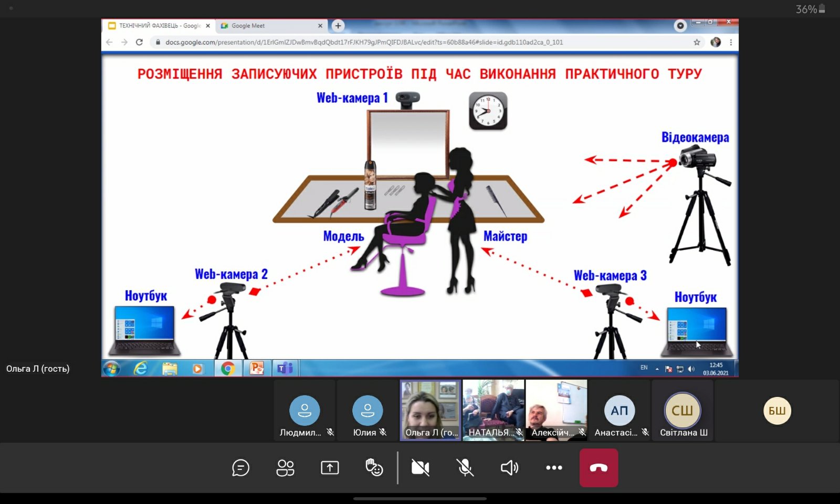The width and height of the screenshot is (840, 504).
Task: Open the Chrome three-dot menu
Action: point(731,43)
